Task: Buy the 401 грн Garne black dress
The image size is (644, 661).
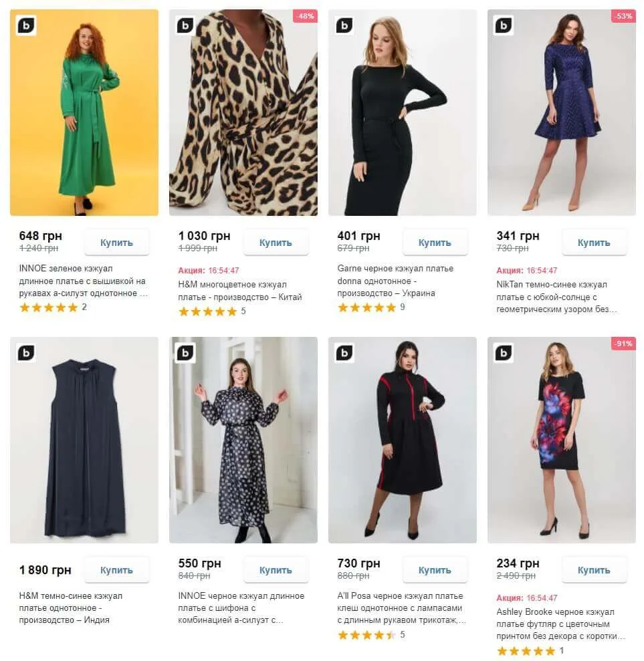Action: tap(435, 243)
